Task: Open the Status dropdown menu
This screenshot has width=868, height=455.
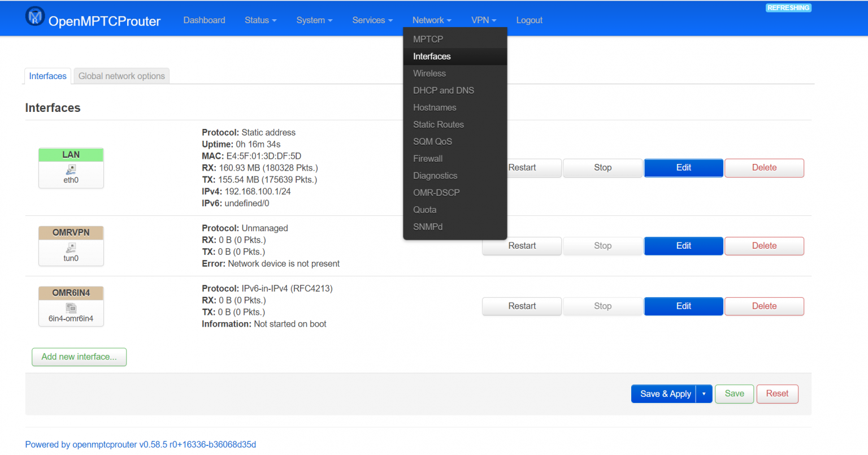Action: [260, 20]
